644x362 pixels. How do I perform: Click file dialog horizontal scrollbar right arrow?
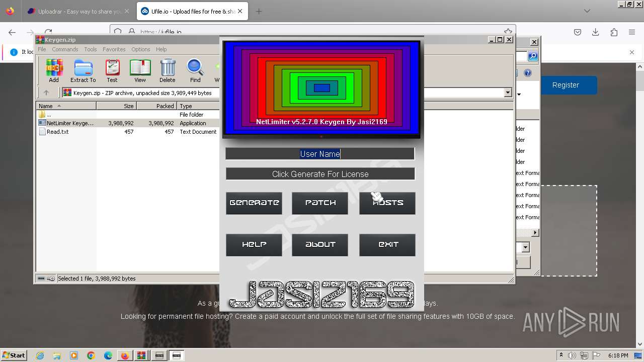click(x=535, y=232)
